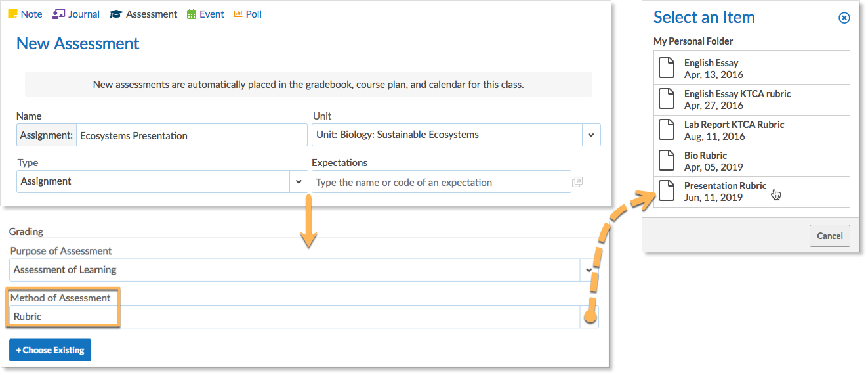Click the assessment Name input field
The height and width of the screenshot is (375, 868).
[x=192, y=135]
